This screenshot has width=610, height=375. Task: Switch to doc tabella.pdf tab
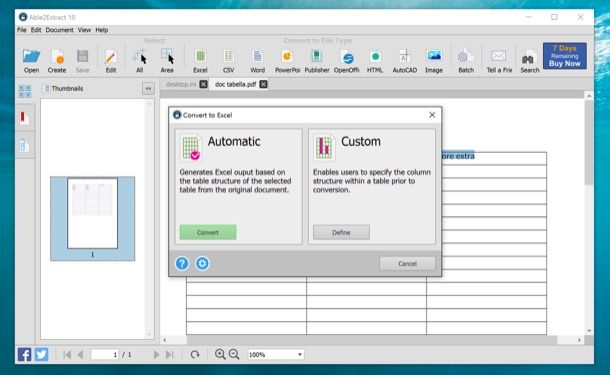pos(235,84)
